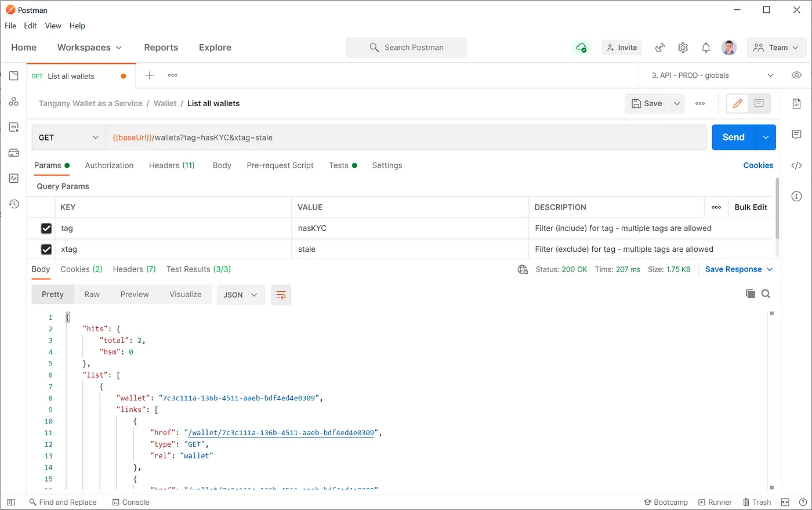Open the APIs sidebar panel
Screen dimensions: 812x510
[14, 102]
